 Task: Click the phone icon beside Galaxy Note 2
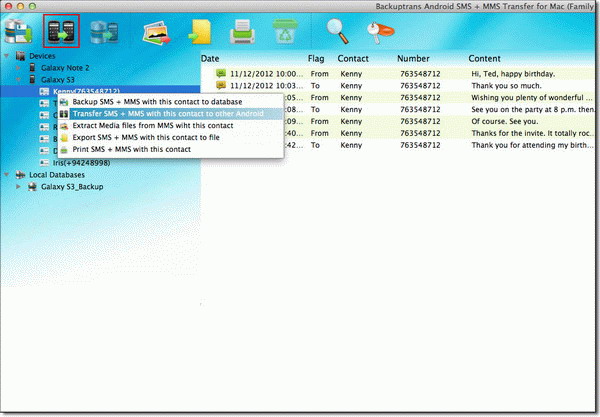[x=33, y=68]
